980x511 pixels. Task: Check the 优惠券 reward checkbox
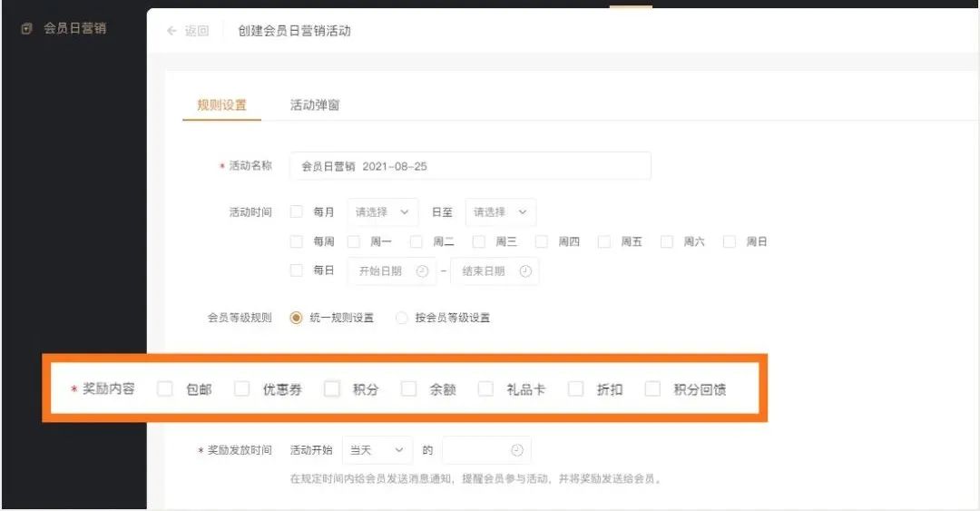[241, 389]
